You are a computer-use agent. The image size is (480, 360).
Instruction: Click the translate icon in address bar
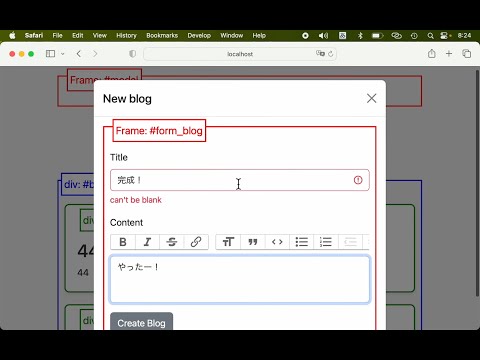(x=320, y=53)
